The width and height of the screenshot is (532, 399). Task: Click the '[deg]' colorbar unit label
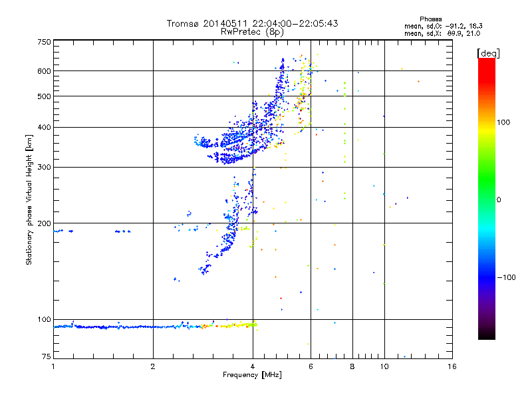(488, 53)
